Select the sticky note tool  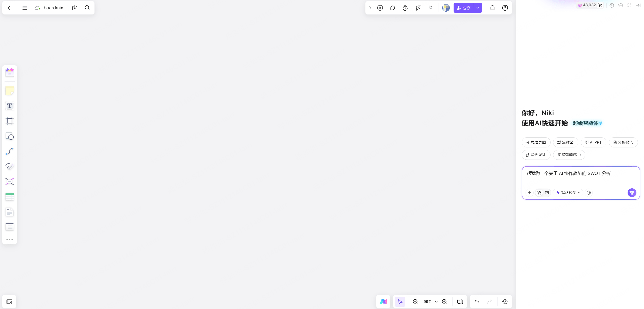point(10,91)
